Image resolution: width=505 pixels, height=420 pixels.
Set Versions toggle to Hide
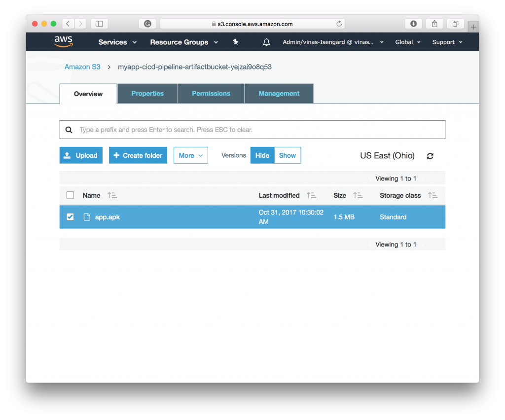262,155
